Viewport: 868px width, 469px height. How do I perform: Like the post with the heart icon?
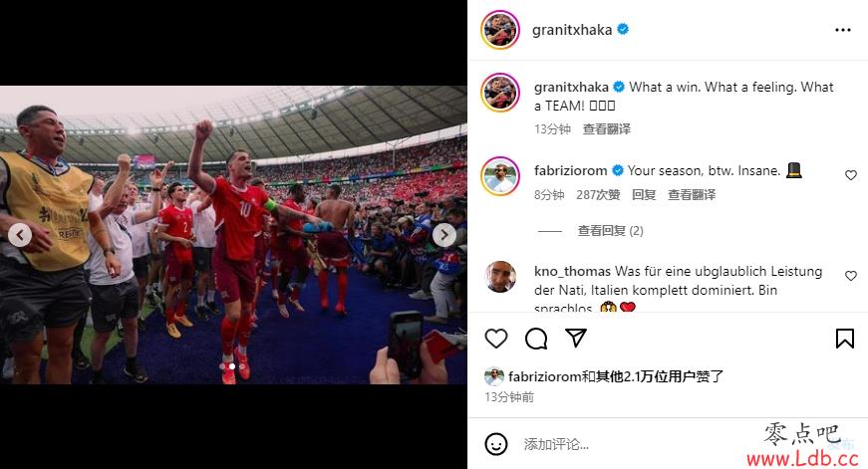[x=496, y=339]
